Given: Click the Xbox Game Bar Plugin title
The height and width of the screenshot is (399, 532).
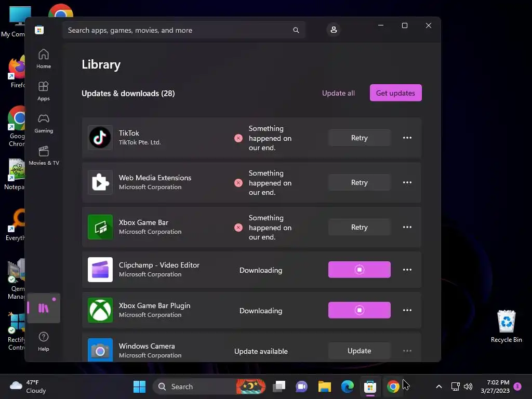Looking at the screenshot, I should (154, 305).
